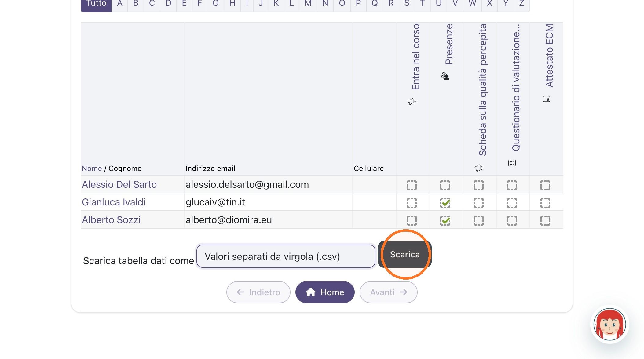The width and height of the screenshot is (644, 359).
Task: Open Gianluca Ivaldi's profile link
Action: pos(114,202)
